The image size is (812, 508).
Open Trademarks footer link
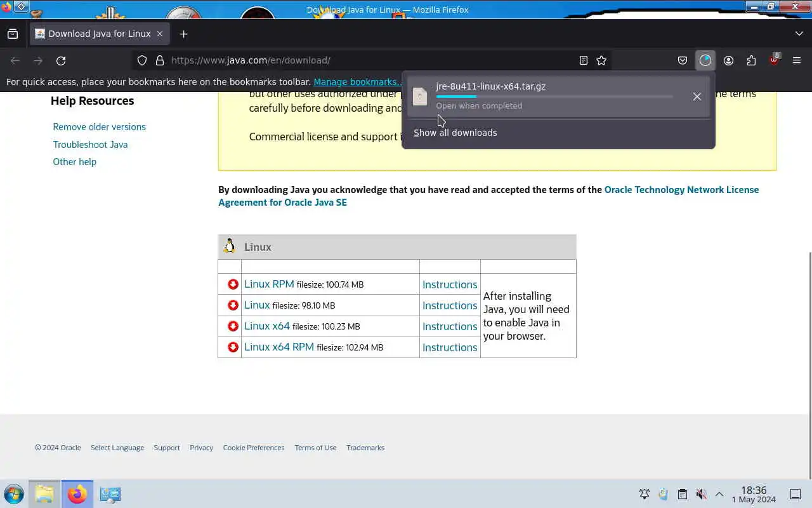pos(365,448)
